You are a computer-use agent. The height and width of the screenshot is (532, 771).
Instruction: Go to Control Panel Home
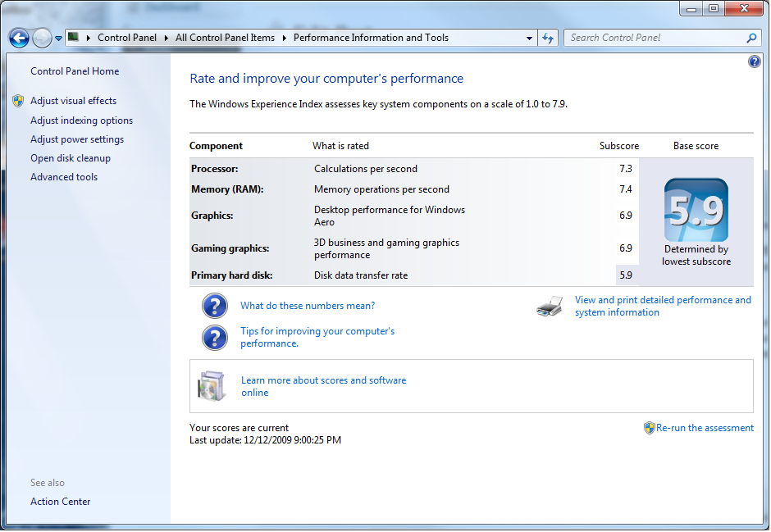[x=75, y=71]
